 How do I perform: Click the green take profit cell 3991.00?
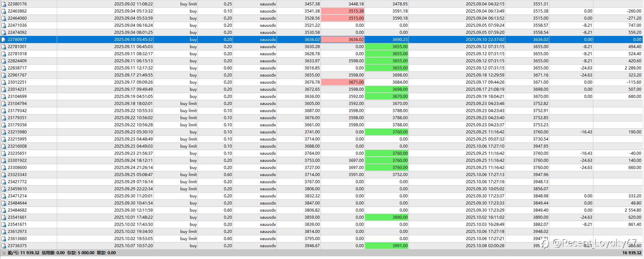tap(386, 246)
